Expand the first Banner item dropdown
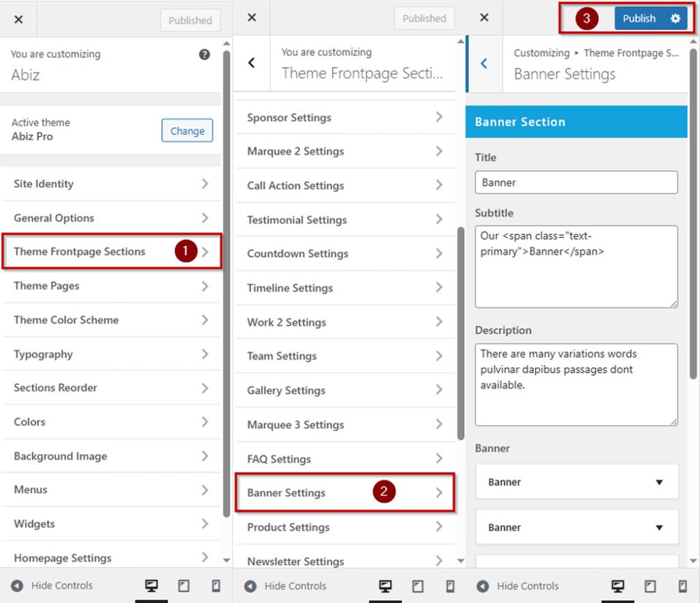Image resolution: width=700 pixels, height=603 pixels. 659,482
